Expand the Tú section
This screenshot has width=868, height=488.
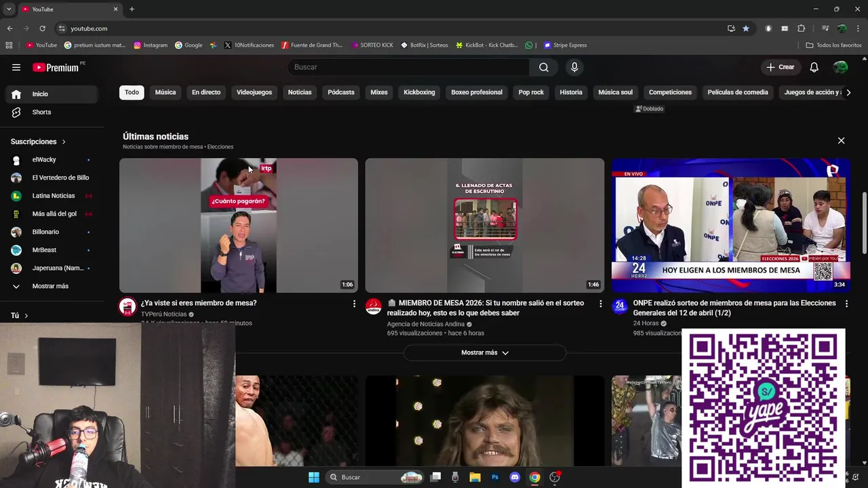[20, 316]
